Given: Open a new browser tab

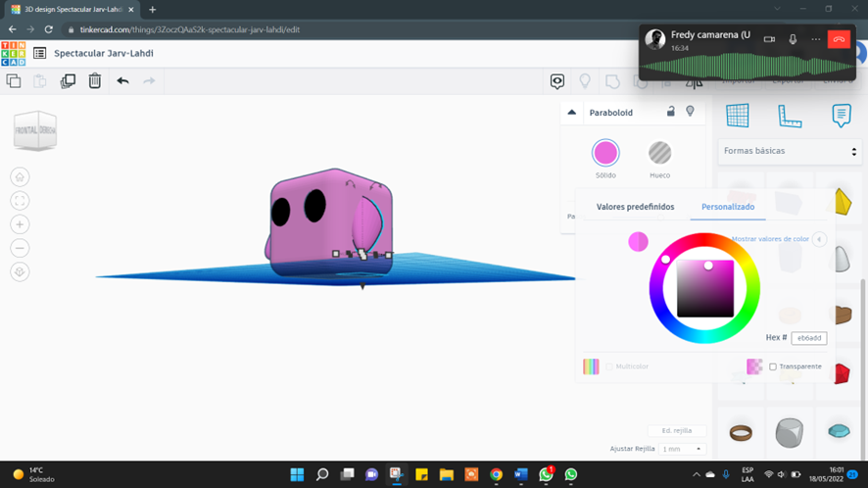Looking at the screenshot, I should [x=152, y=10].
